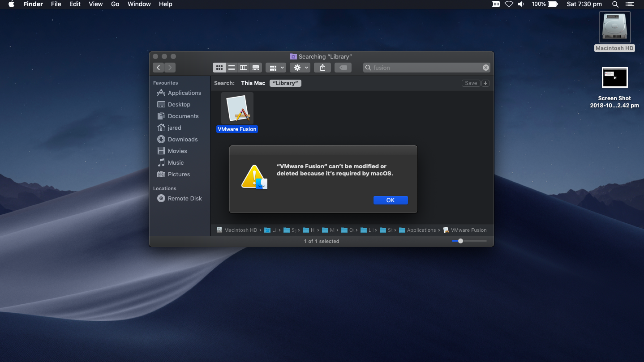The height and width of the screenshot is (362, 644).
Task: Click Macintosh HD in the path bar
Action: tap(237, 230)
